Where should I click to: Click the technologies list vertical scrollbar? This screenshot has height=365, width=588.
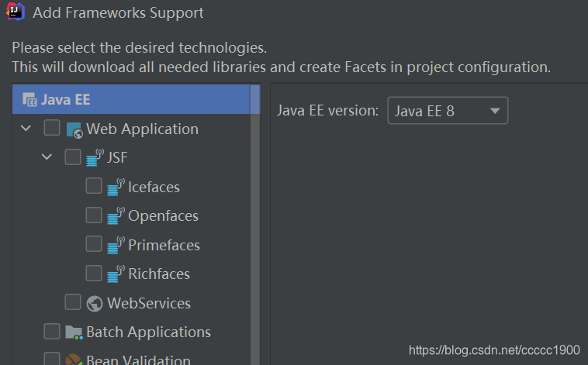coord(255,225)
